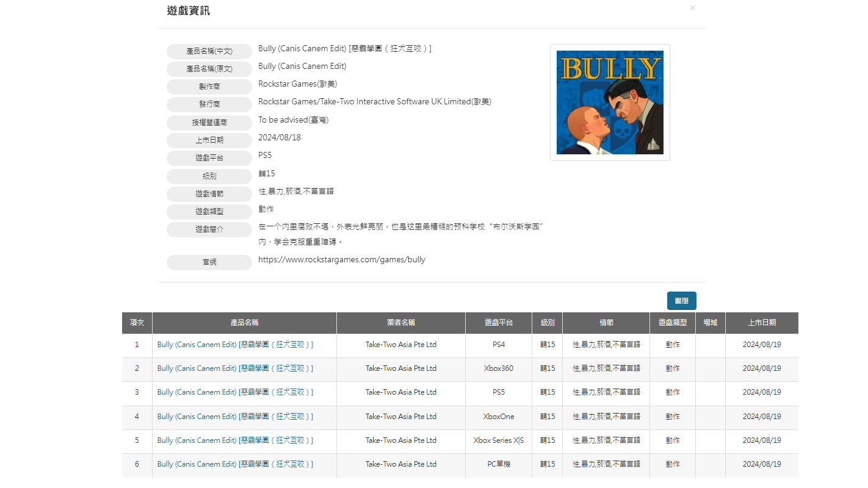Click Take-Two Asia Pte Ltd in row 6

[401, 464]
